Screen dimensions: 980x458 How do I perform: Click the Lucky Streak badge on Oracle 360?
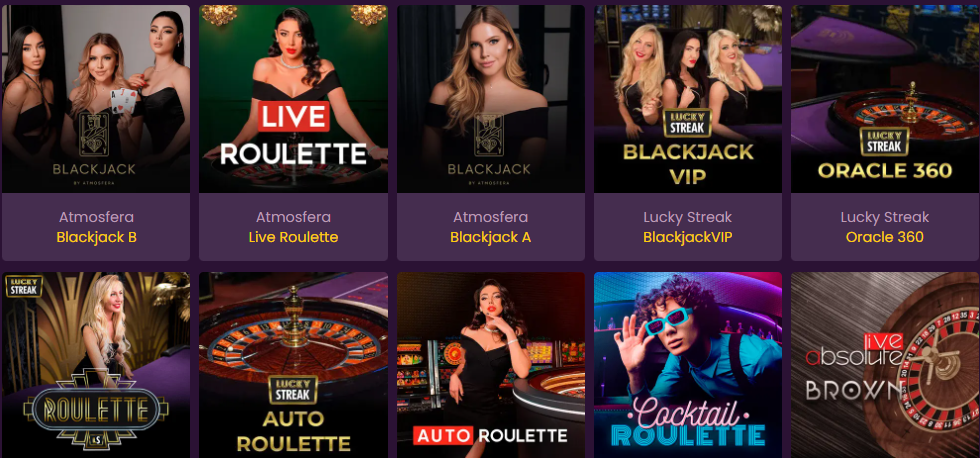pos(884,141)
